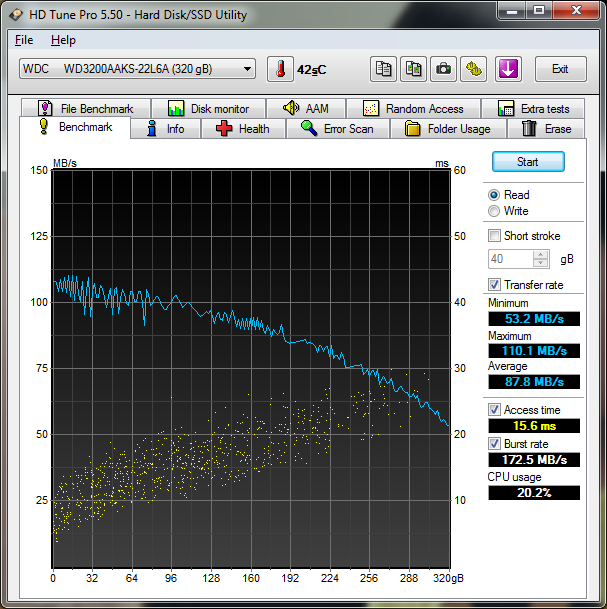607x609 pixels.
Task: Increase the short stroke gB stepper
Action: (541, 254)
